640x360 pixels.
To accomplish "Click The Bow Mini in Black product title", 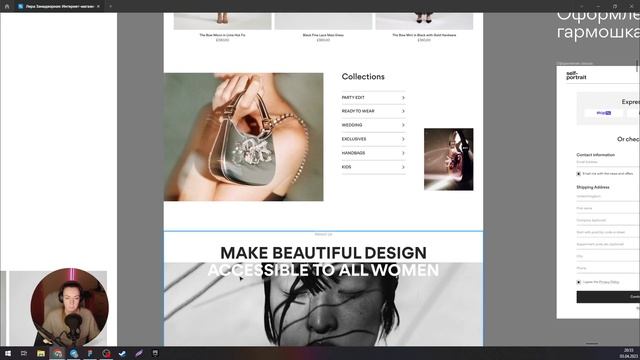I will (424, 35).
